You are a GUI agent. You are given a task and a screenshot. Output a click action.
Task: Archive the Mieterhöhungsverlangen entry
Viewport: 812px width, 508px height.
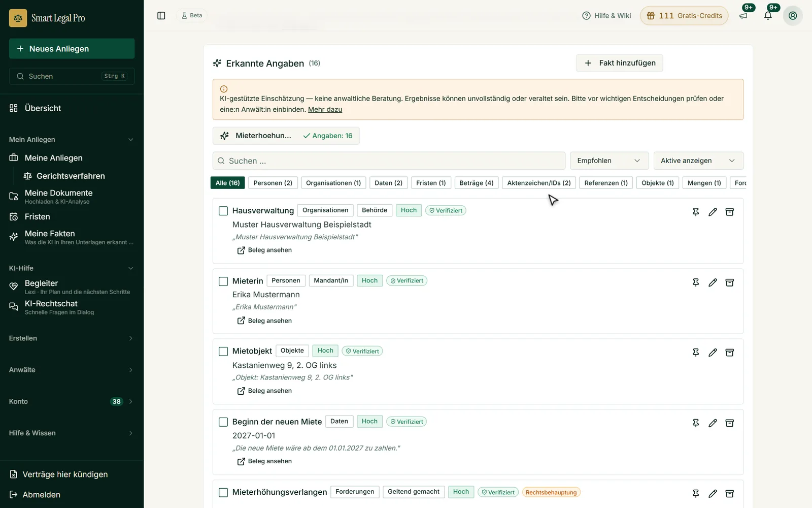click(x=730, y=493)
